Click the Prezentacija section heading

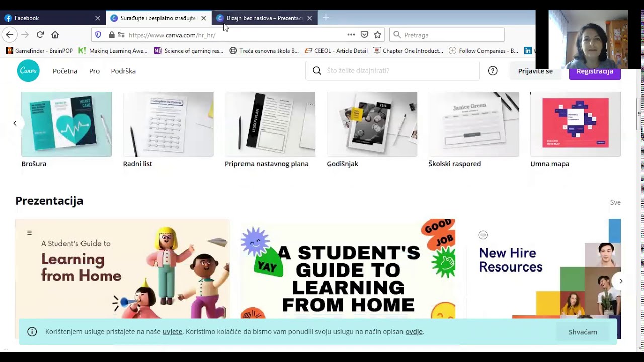coord(49,201)
